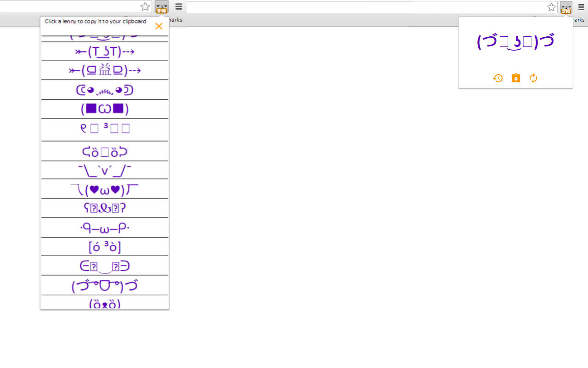Open the browser hamburger menu on the right
This screenshot has width=588, height=368.
click(581, 7)
